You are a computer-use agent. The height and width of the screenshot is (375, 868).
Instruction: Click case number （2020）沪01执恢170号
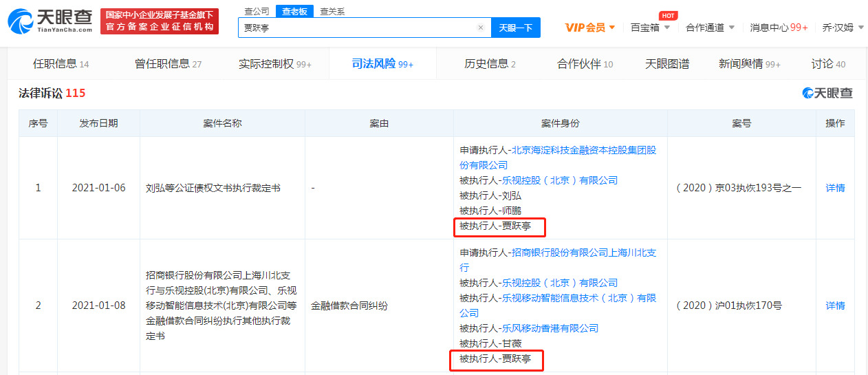(x=729, y=306)
